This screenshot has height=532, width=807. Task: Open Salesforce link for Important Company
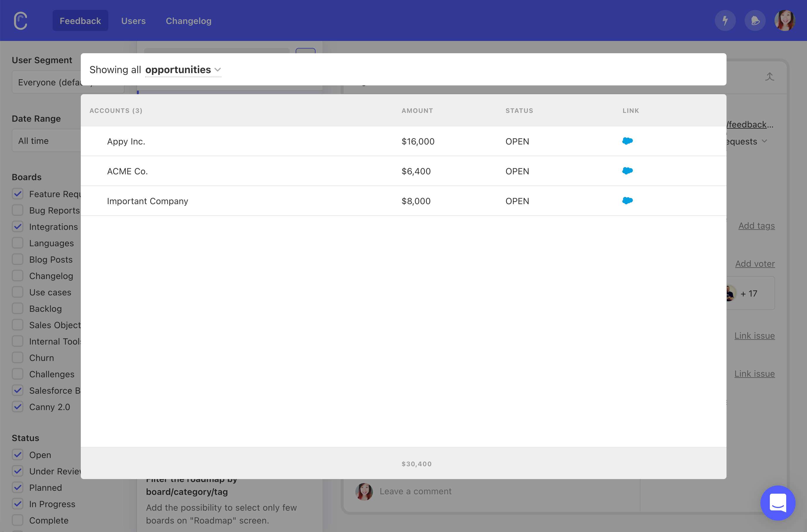(x=627, y=201)
